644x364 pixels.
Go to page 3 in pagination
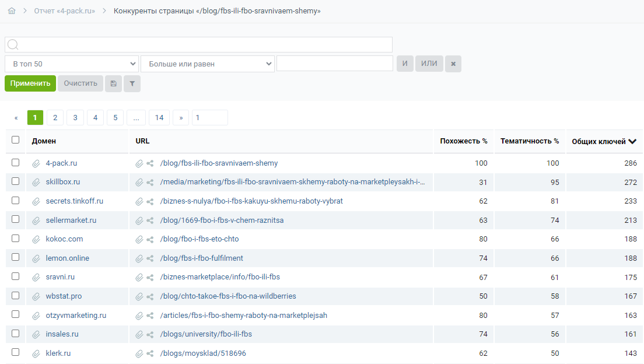[x=75, y=117]
